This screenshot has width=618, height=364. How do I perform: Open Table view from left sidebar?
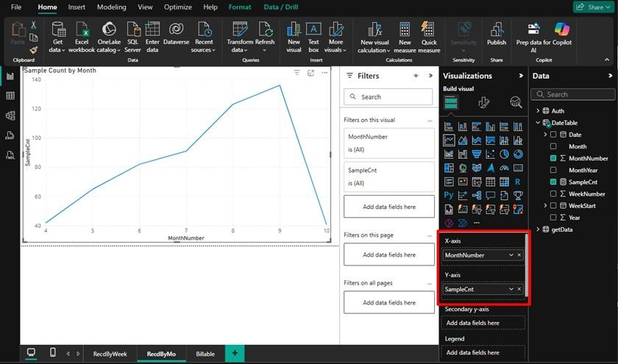(10, 96)
